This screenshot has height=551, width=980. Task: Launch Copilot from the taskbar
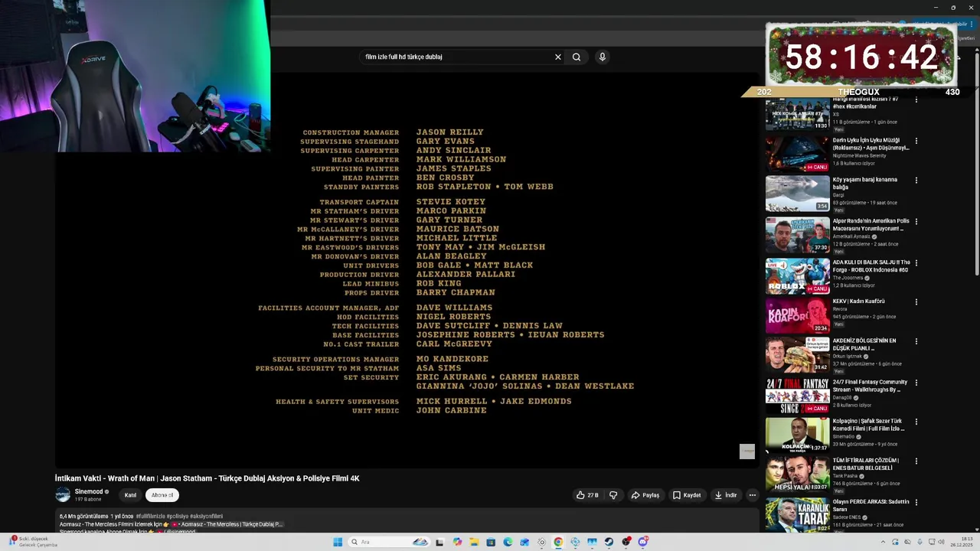(457, 542)
